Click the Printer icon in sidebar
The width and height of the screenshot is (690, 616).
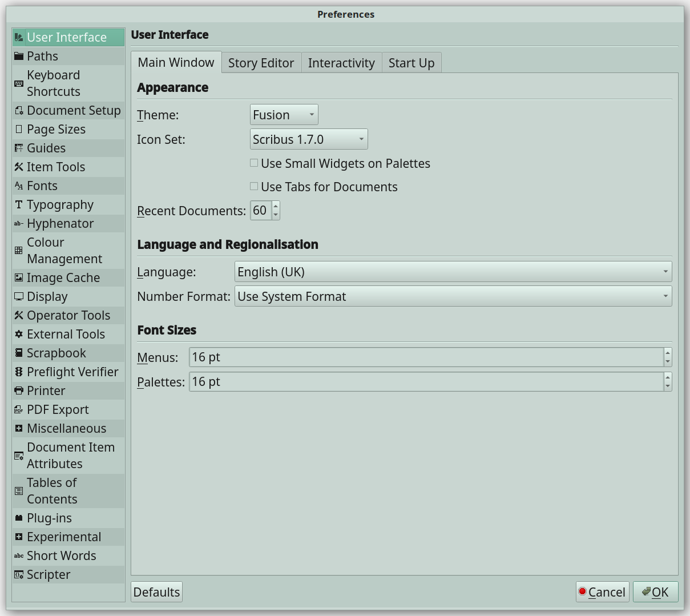point(19,390)
